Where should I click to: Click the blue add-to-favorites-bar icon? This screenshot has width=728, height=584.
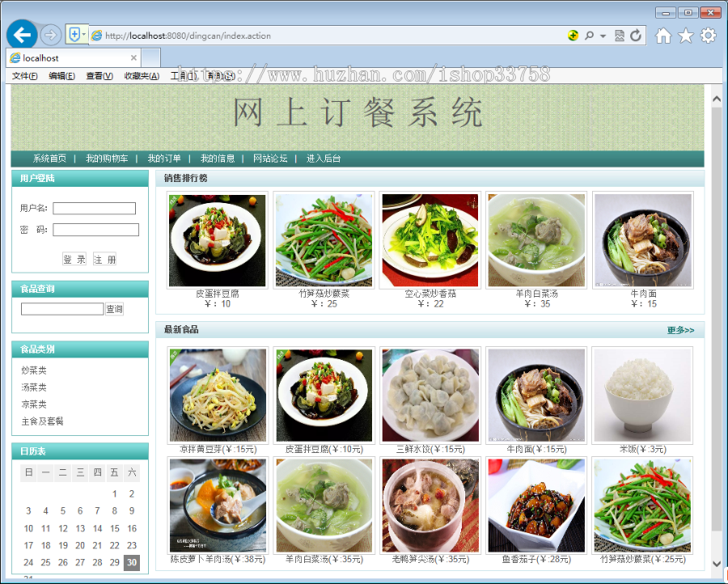(76, 35)
